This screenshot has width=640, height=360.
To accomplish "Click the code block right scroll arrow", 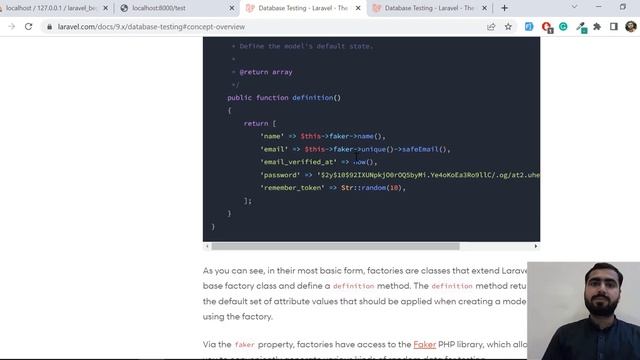I will (536, 246).
